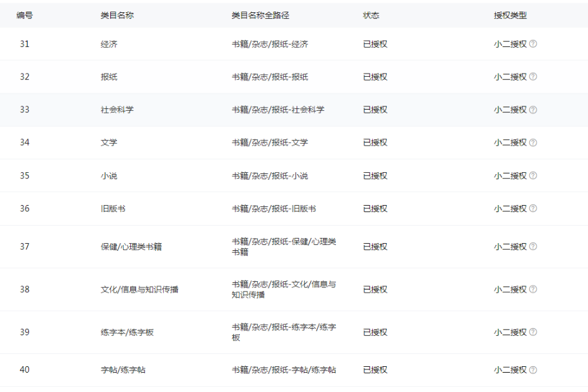This screenshot has width=588, height=392.
Task: Click the 报纸 category name
Action: 109,77
